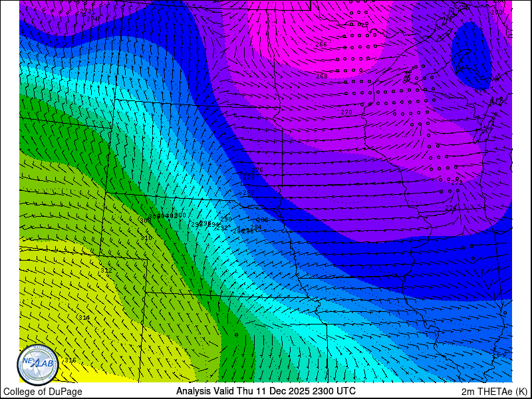Click the 266 contour label
This screenshot has width=532, height=399.
pyautogui.click(x=321, y=45)
